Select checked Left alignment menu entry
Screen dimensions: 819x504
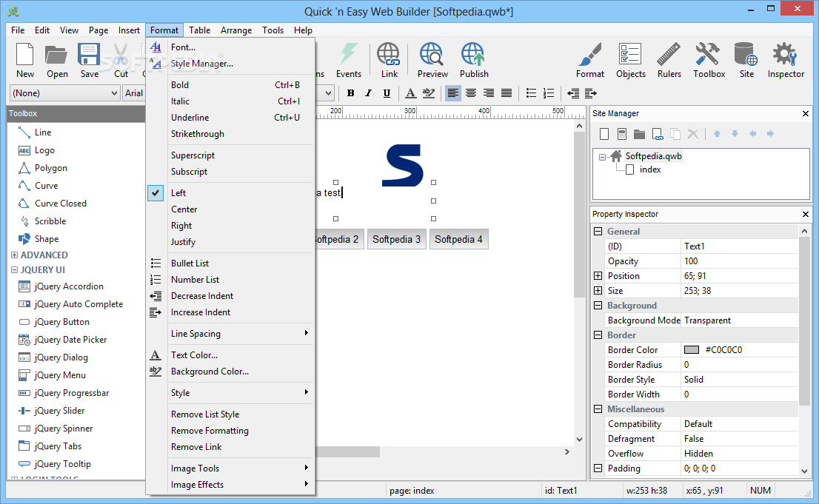[x=230, y=192]
